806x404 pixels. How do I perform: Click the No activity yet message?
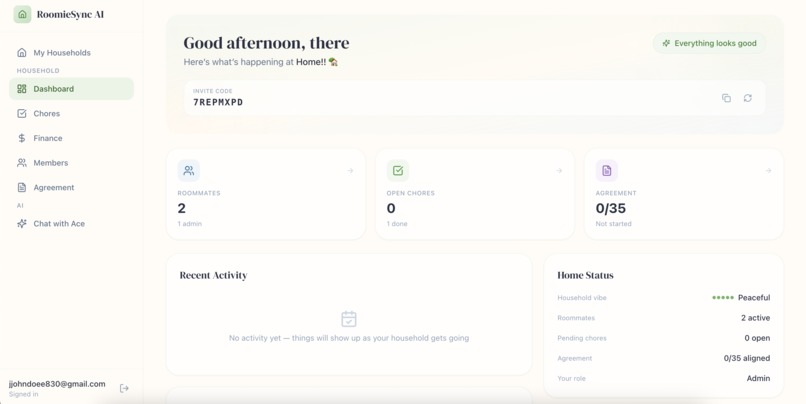pos(349,338)
